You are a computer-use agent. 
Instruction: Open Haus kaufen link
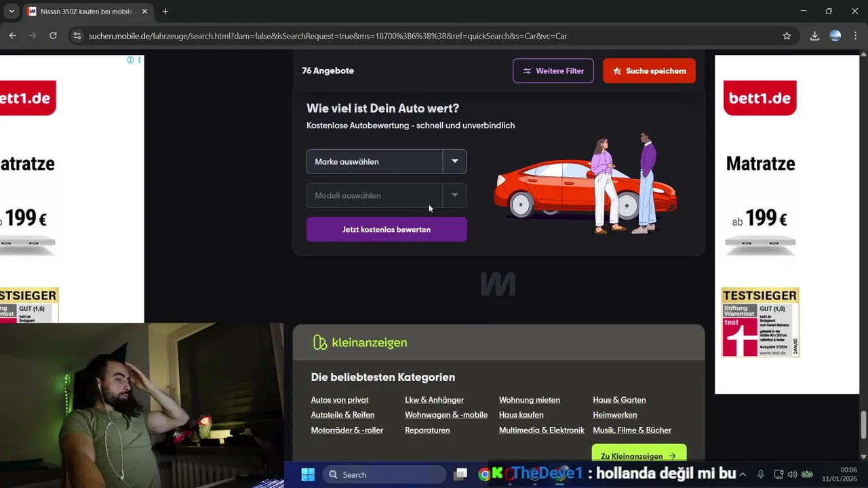coord(521,415)
